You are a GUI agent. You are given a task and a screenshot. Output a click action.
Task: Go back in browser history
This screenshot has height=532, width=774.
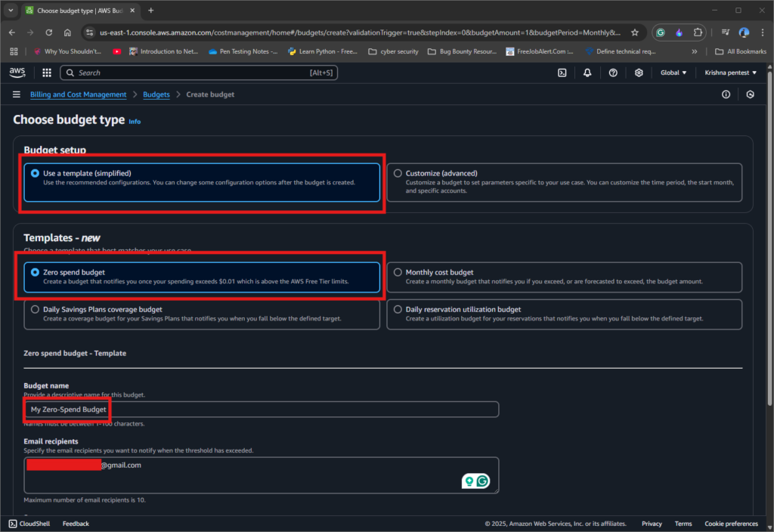(x=12, y=32)
